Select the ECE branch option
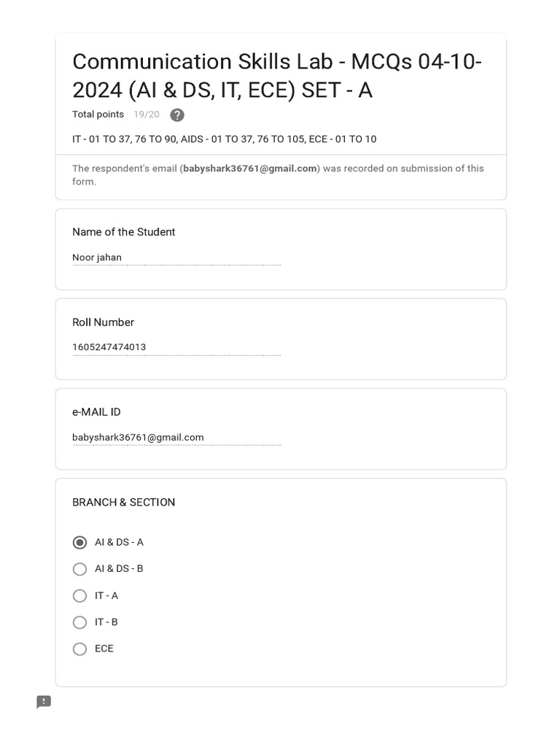The width and height of the screenshot is (560, 747). tap(80, 649)
